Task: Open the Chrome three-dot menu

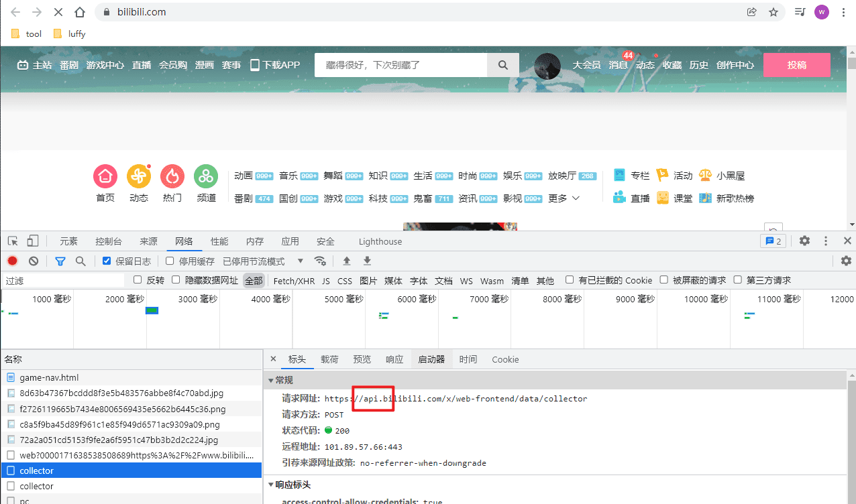Action: pyautogui.click(x=843, y=12)
